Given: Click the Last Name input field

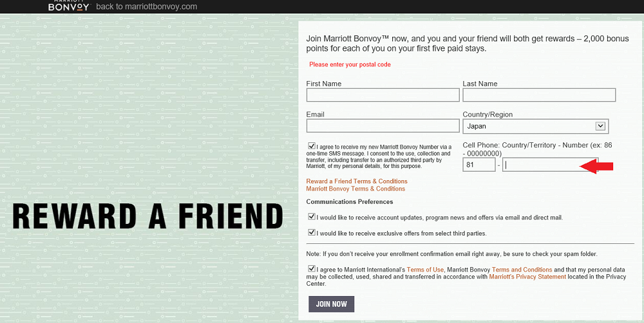Looking at the screenshot, I should tap(539, 95).
